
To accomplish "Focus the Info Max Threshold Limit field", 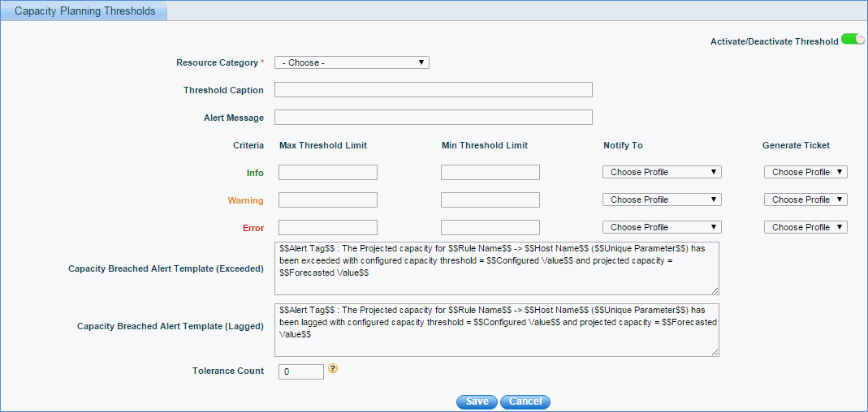I will pyautogui.click(x=328, y=172).
